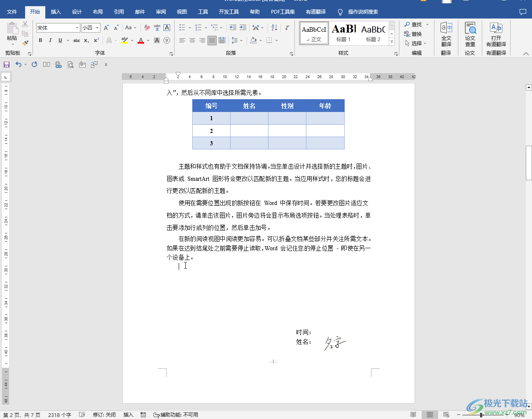This screenshot has height=419, width=532.
Task: Apply superscript formatting
Action: 96,40
